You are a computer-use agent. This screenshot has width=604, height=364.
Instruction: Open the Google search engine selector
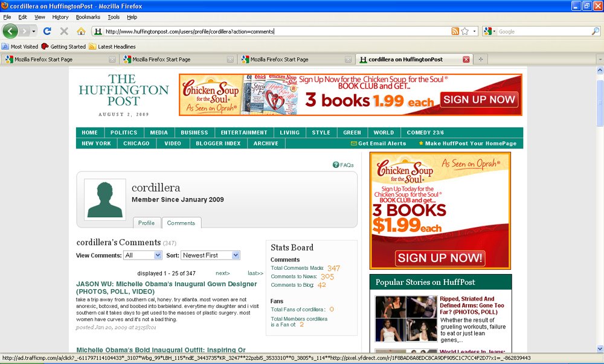tap(490, 31)
